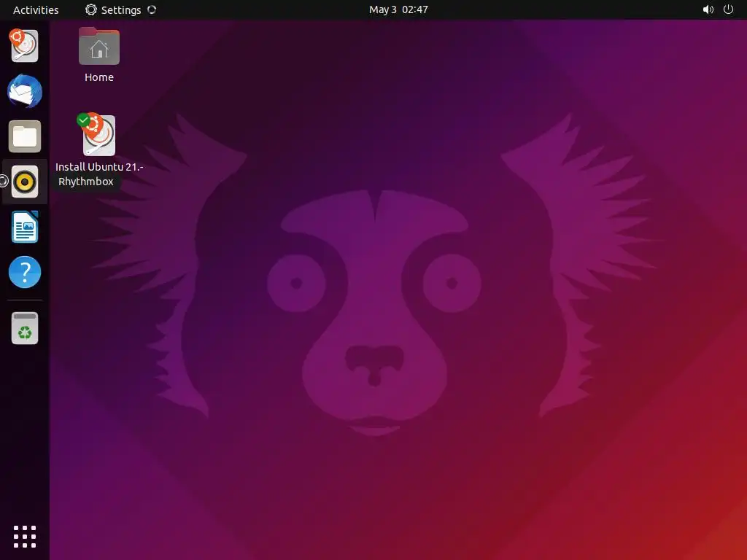Click the date and time May 3 02:47
Image resolution: width=747 pixels, height=560 pixels.
398,9
